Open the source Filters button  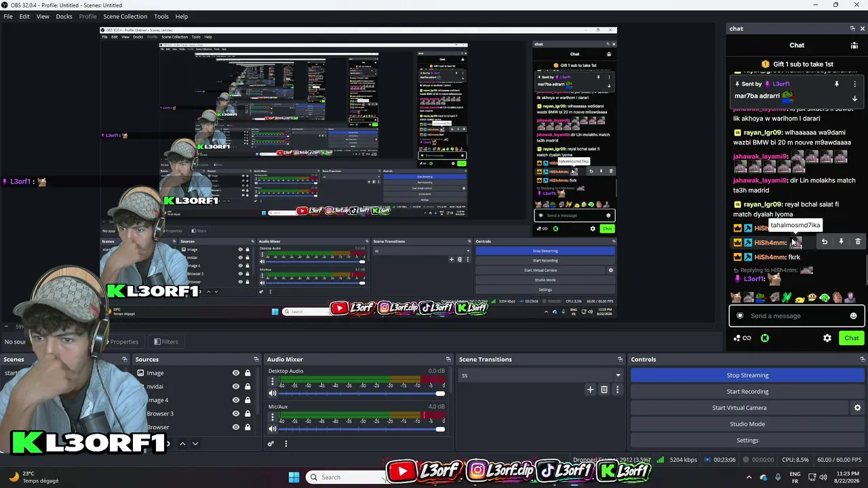point(166,342)
